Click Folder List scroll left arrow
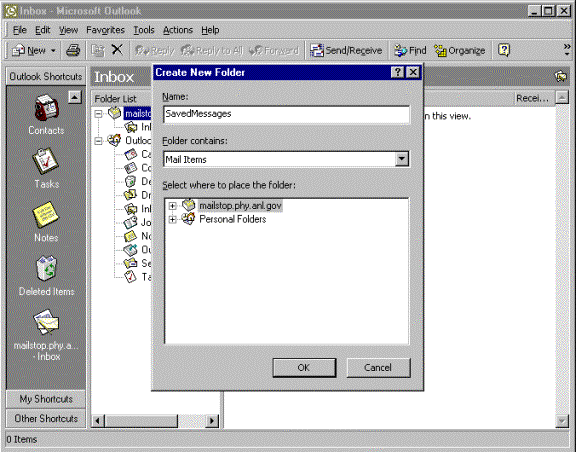576x452 pixels. (98, 420)
